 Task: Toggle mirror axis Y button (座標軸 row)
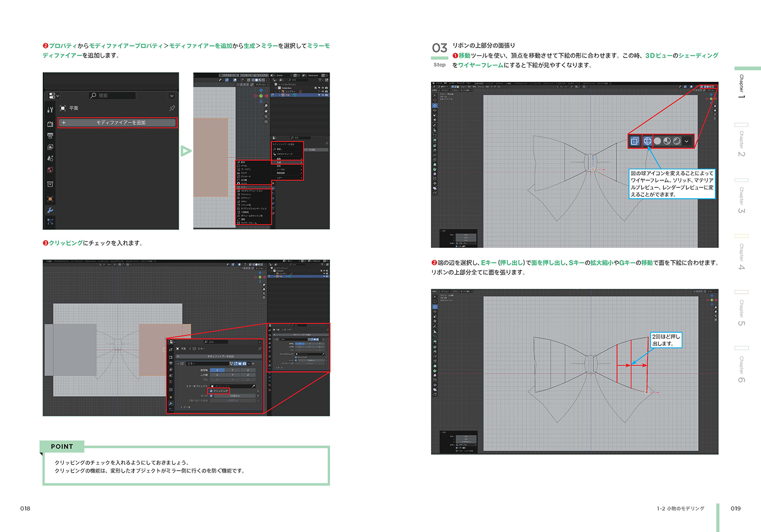(x=233, y=370)
